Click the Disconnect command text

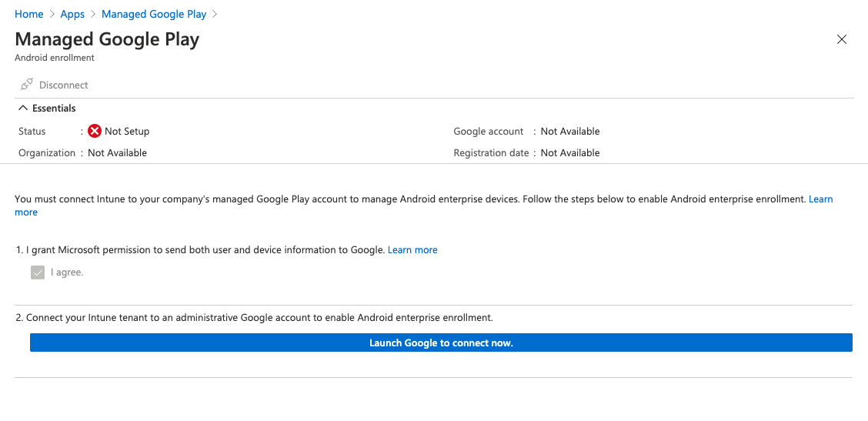tap(64, 85)
